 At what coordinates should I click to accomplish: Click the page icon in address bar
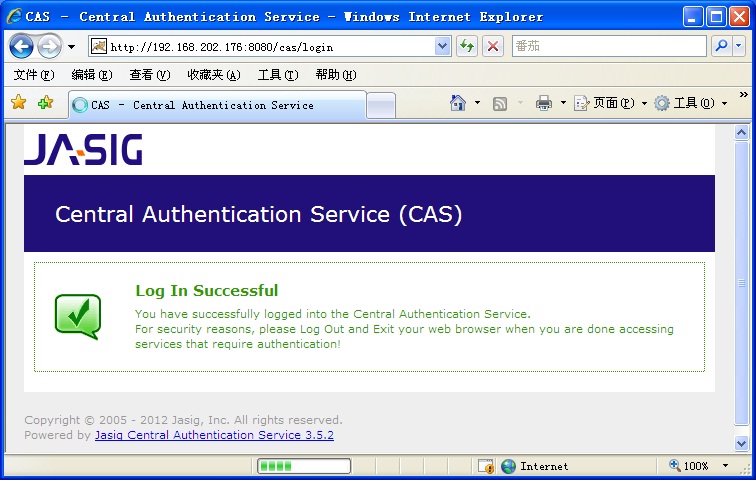(x=99, y=46)
